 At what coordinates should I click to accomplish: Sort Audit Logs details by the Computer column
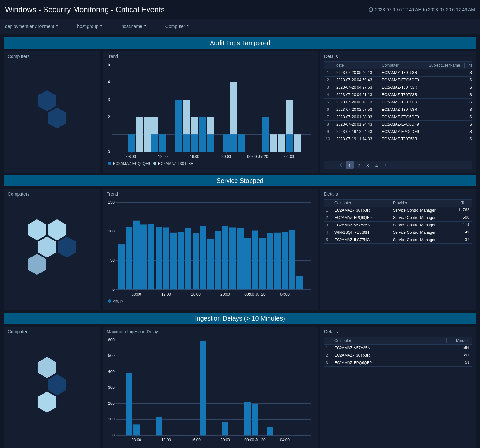tap(390, 65)
